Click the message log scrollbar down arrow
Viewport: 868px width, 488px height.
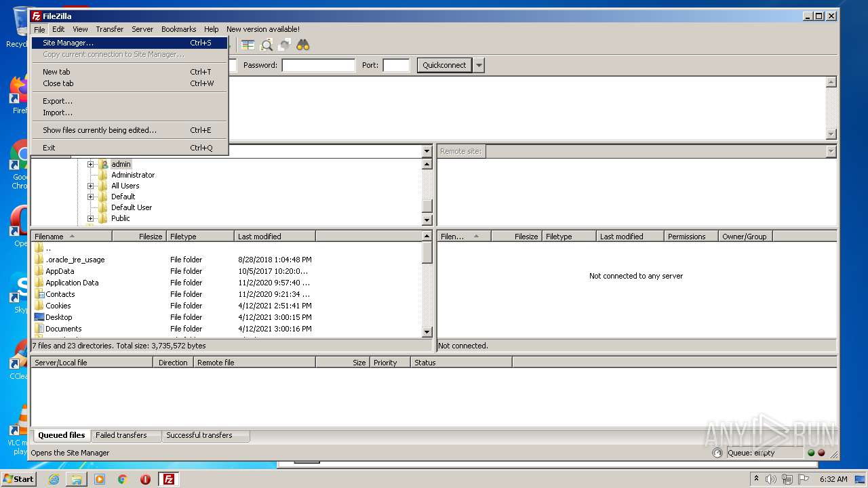coord(831,134)
